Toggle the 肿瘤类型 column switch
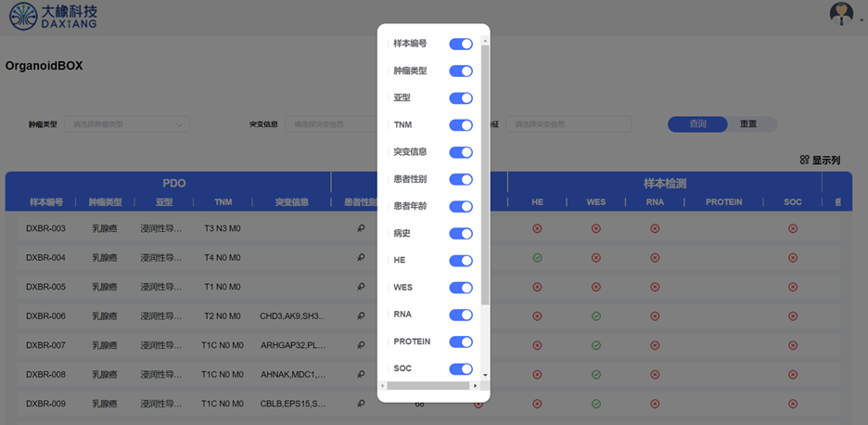 point(461,71)
